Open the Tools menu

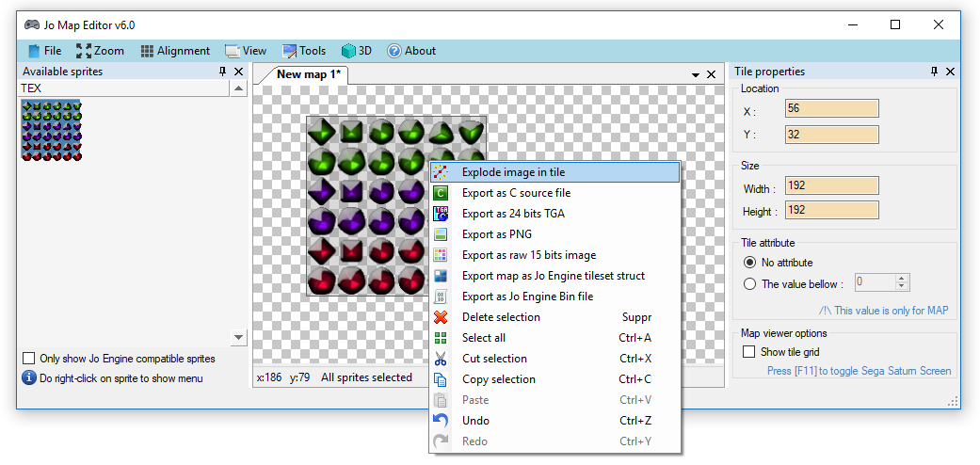click(x=304, y=51)
